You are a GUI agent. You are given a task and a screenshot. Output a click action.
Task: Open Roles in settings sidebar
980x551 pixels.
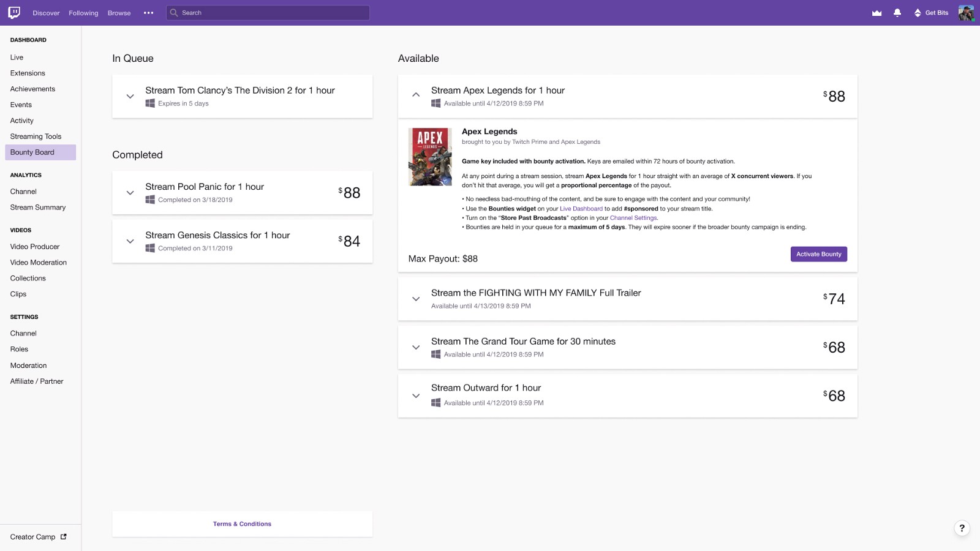coord(19,350)
